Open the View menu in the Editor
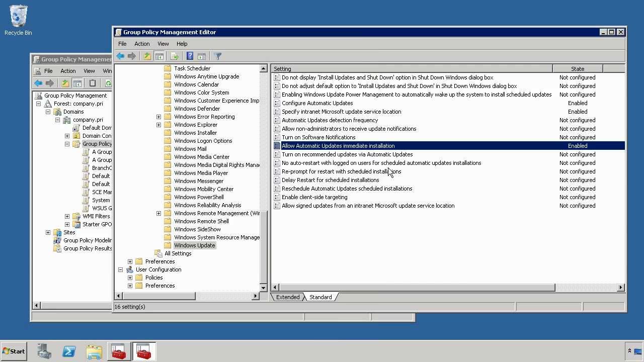This screenshot has width=644, height=362. tap(163, 44)
